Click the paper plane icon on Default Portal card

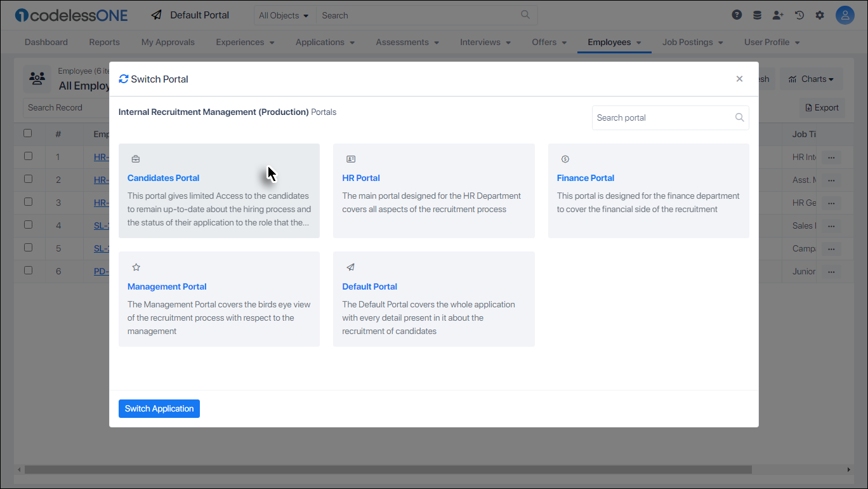pyautogui.click(x=350, y=267)
